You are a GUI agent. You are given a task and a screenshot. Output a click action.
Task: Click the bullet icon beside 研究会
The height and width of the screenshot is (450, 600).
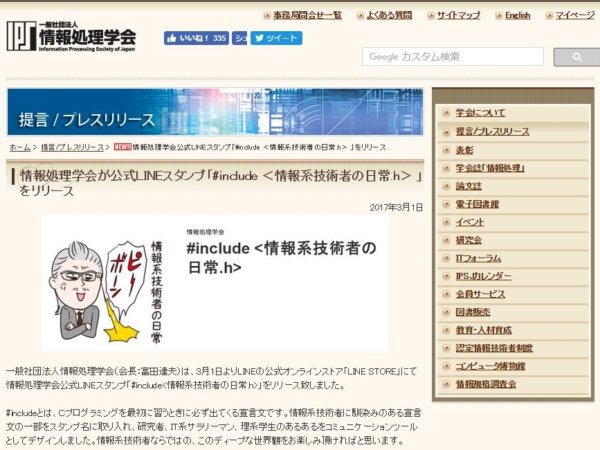point(446,240)
